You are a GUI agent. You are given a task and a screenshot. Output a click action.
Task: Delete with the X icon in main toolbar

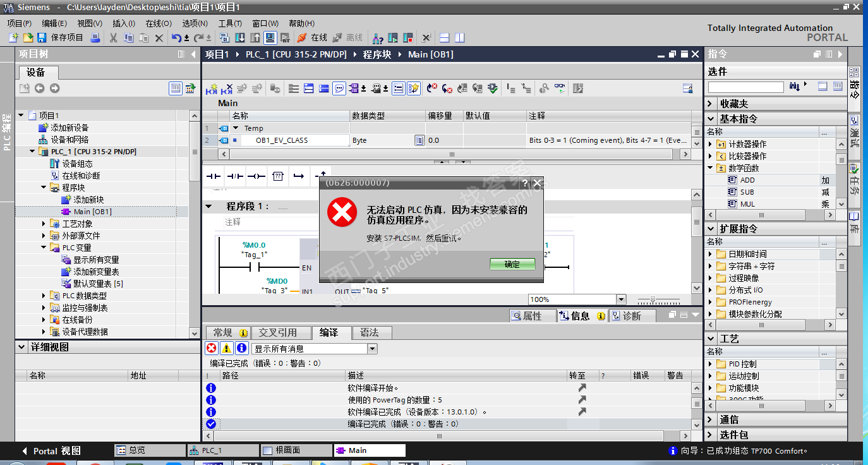tap(159, 38)
